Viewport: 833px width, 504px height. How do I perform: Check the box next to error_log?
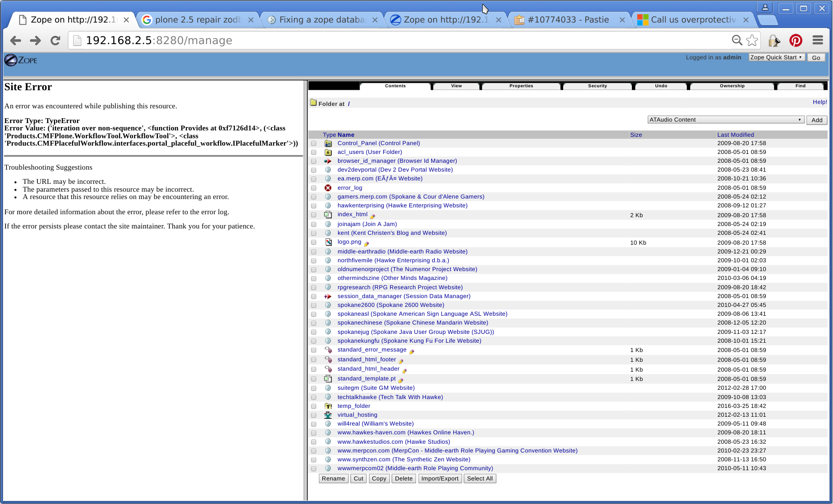314,188
